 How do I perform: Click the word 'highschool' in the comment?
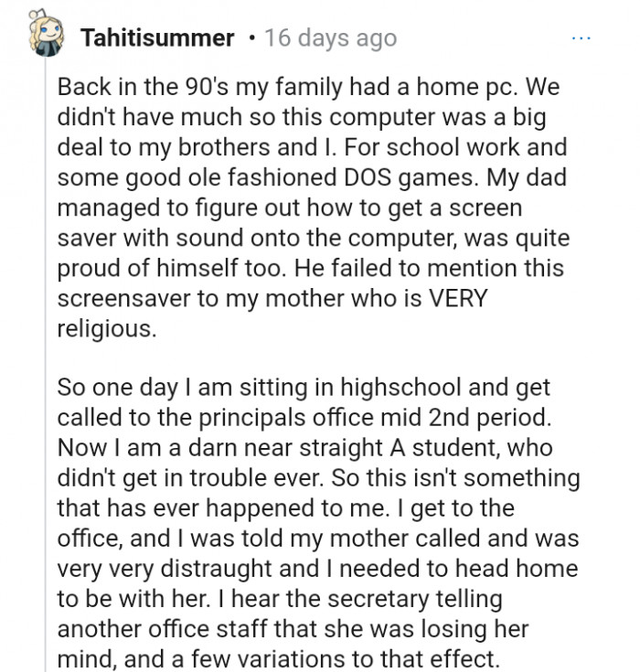tap(400, 388)
